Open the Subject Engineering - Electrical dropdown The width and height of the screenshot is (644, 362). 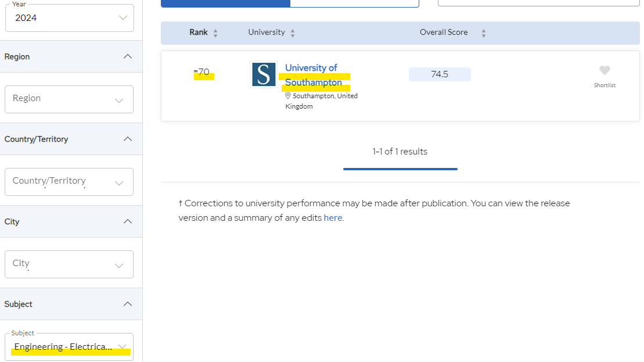coord(69,347)
